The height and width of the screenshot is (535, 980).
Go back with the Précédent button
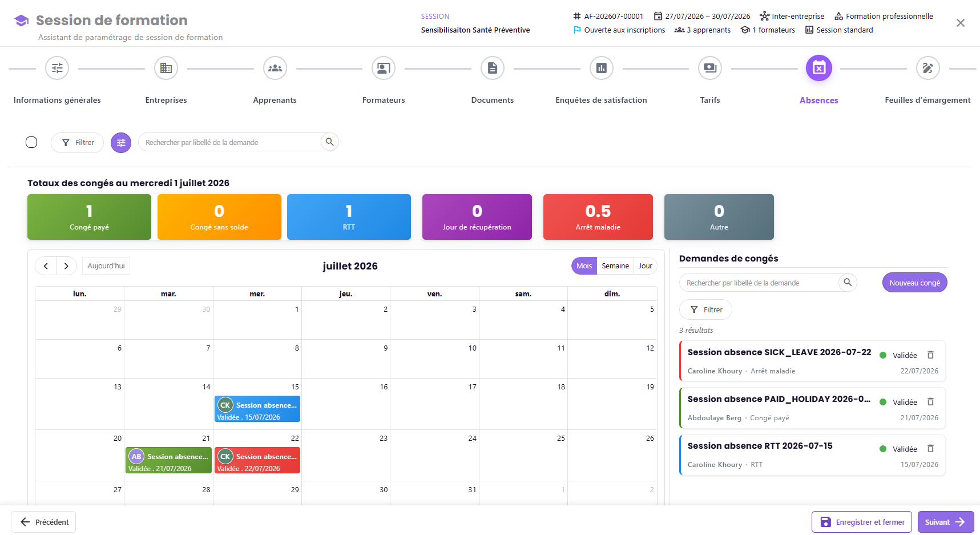pyautogui.click(x=43, y=522)
